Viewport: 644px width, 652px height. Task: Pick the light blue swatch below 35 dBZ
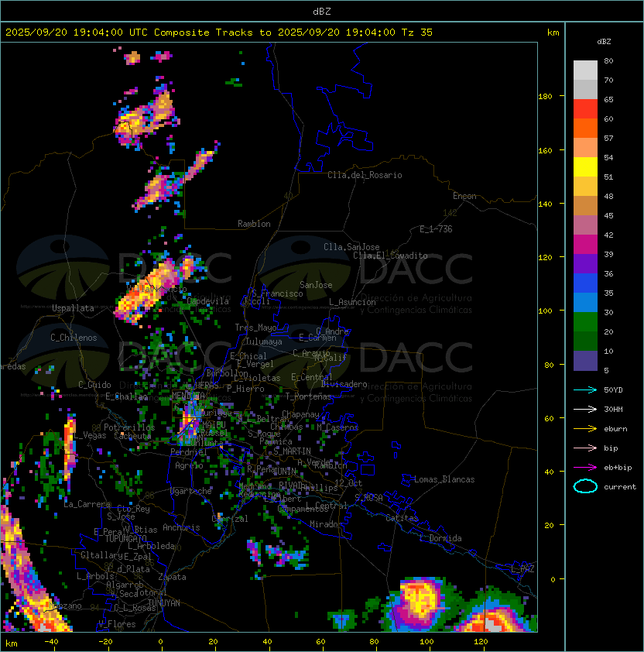[x=585, y=302]
